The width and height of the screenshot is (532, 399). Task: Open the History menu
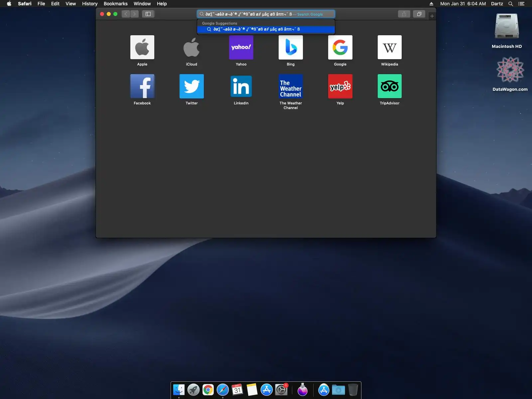click(x=90, y=4)
